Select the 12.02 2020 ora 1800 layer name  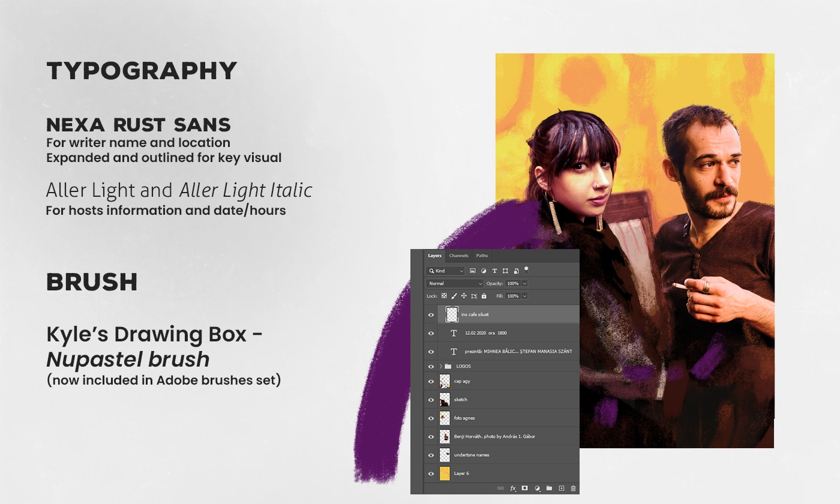(x=486, y=333)
